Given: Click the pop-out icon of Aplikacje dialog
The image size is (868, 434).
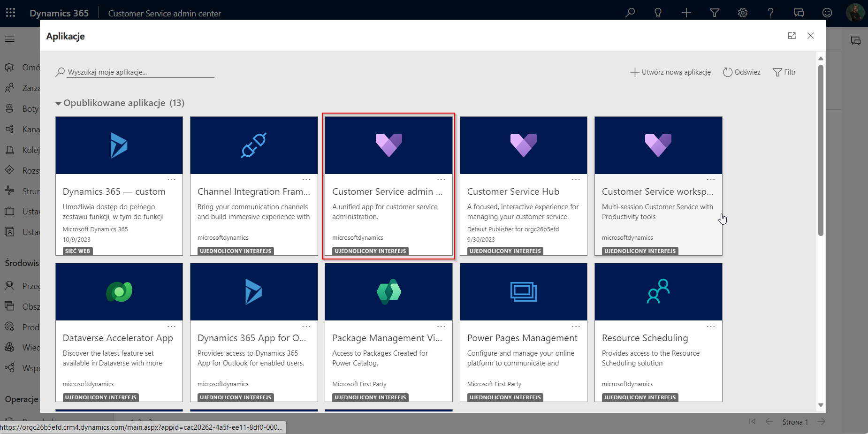Looking at the screenshot, I should point(792,36).
